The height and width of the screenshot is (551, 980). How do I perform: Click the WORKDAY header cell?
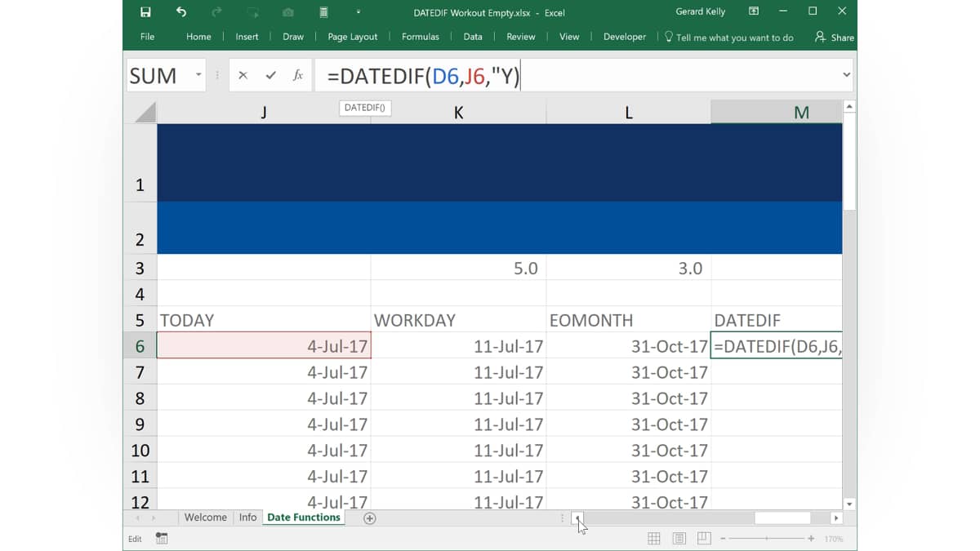pos(458,320)
